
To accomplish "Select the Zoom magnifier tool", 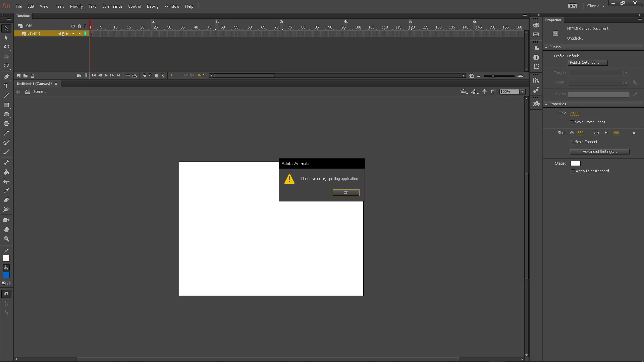I will [x=6, y=239].
